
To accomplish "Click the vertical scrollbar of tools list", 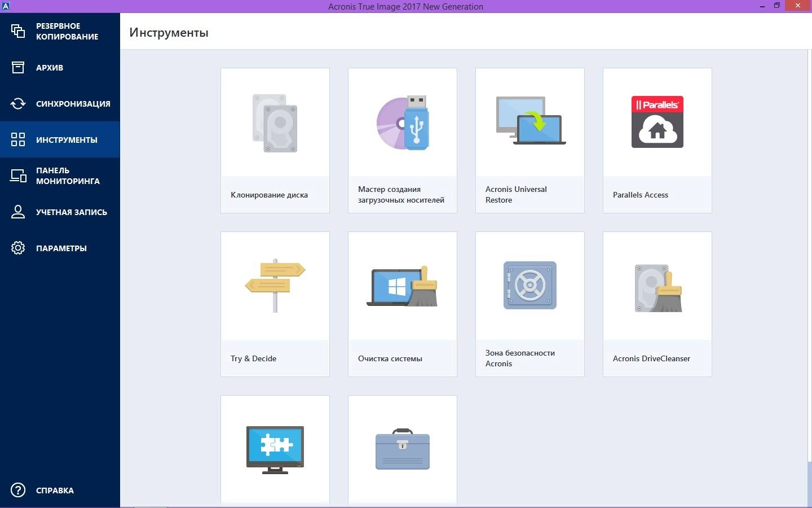I will 809,278.
